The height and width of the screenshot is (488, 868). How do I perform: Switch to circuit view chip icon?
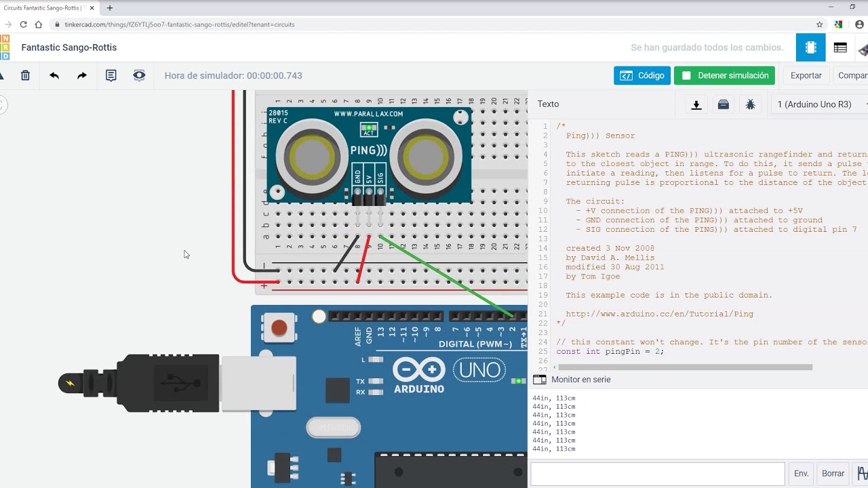810,47
